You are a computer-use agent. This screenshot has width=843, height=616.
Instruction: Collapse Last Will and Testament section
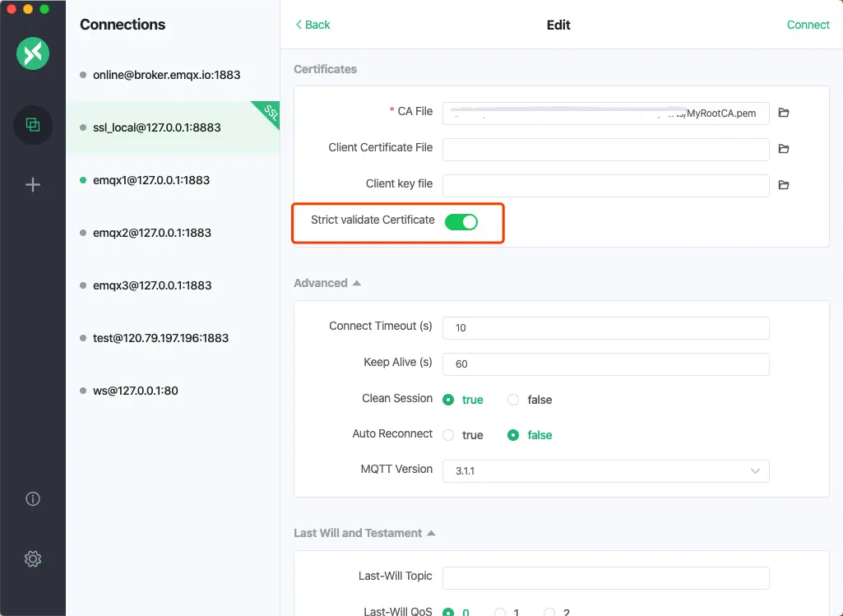click(431, 533)
